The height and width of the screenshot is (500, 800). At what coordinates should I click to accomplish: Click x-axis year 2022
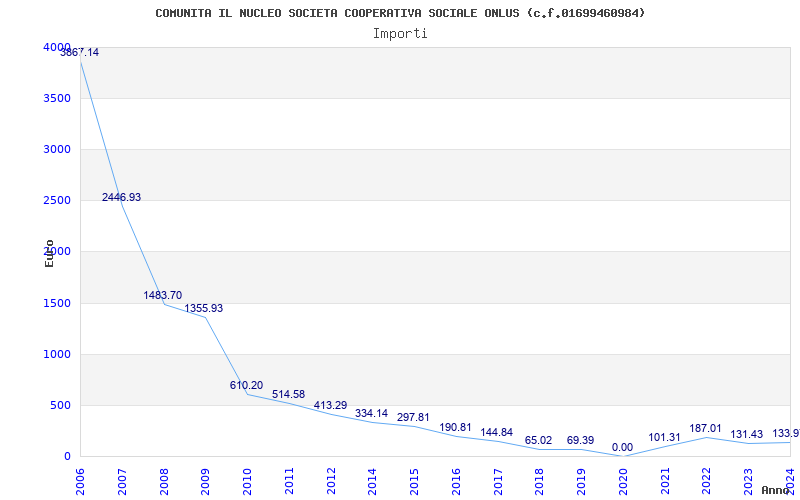pyautogui.click(x=707, y=482)
